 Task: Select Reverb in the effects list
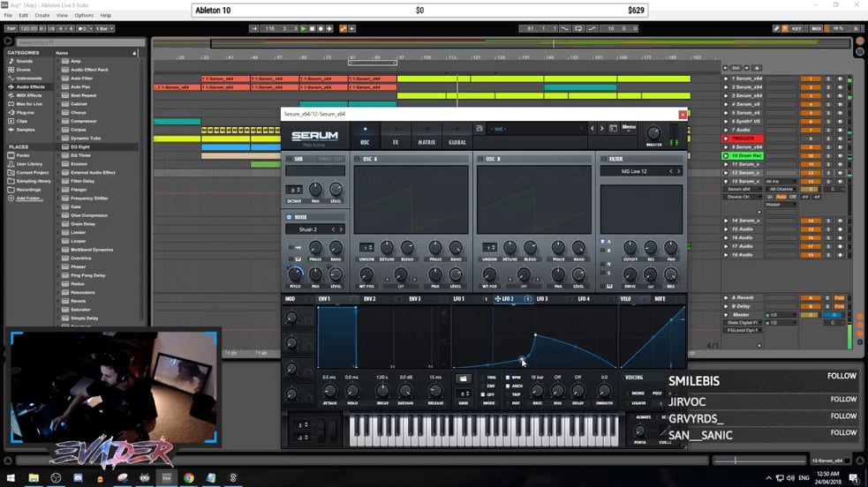point(78,301)
